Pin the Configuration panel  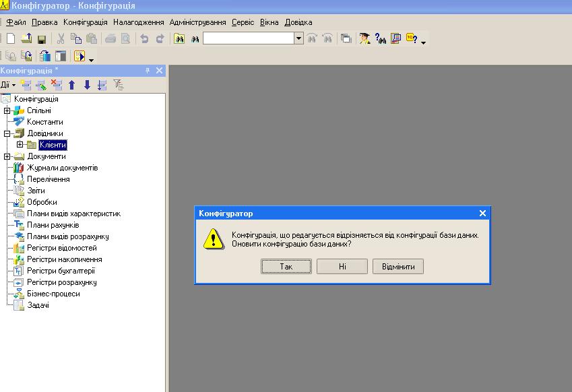(x=148, y=70)
